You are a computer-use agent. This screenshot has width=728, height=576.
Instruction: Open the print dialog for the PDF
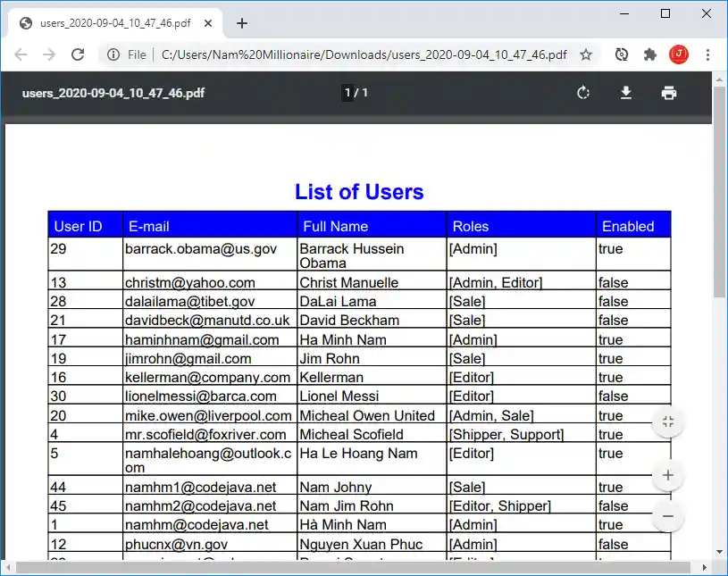click(669, 92)
